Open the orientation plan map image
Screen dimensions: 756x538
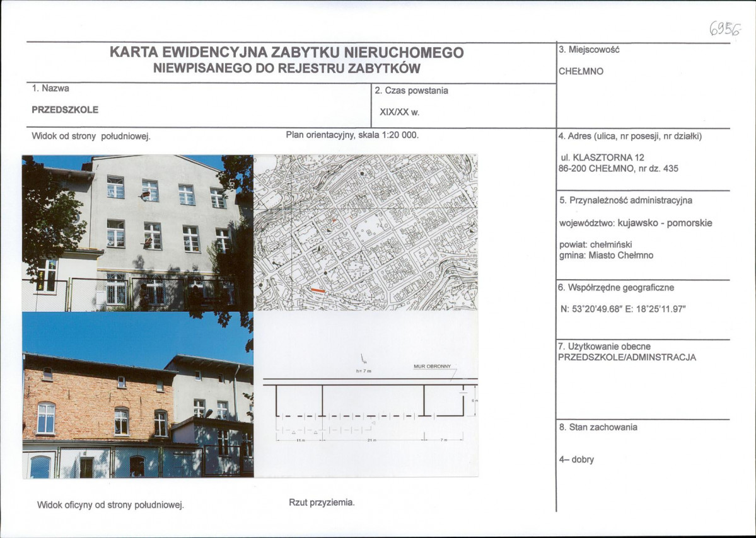pos(365,232)
